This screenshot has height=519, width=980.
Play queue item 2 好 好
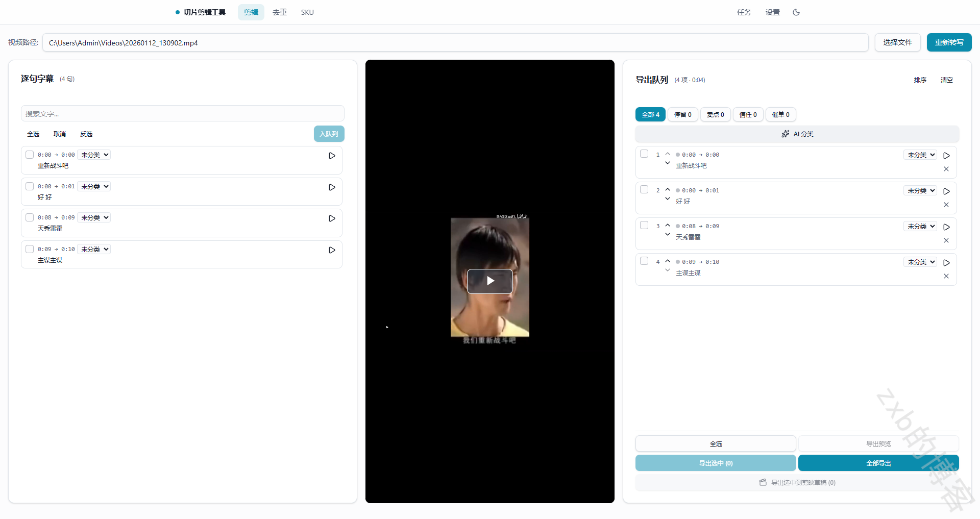(946, 191)
